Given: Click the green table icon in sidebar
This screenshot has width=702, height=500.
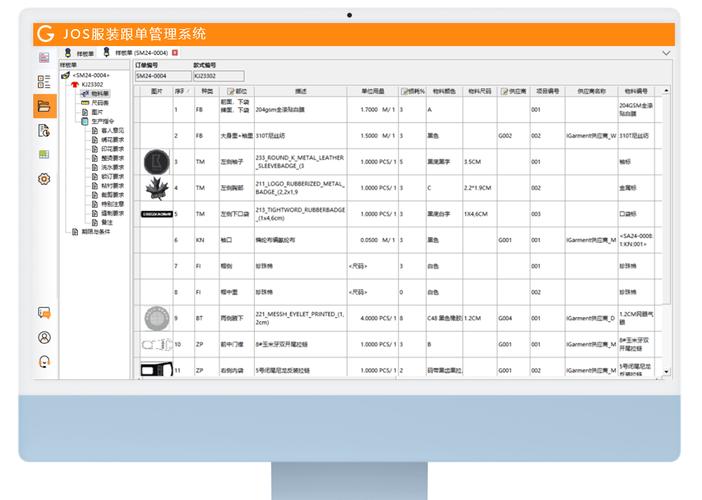Looking at the screenshot, I should point(43,154).
